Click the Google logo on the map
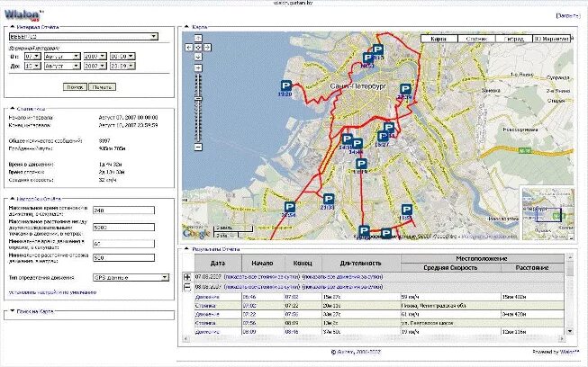Viewport: 588px width, 367px height. 196,234
